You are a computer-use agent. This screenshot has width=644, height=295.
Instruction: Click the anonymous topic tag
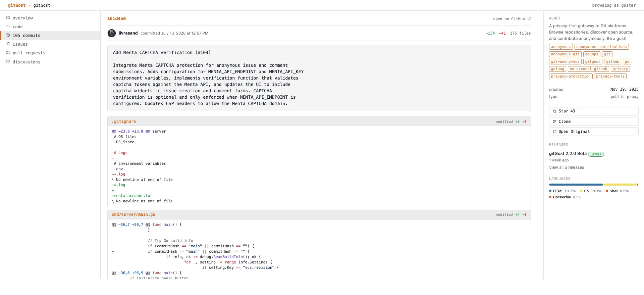tap(561, 47)
